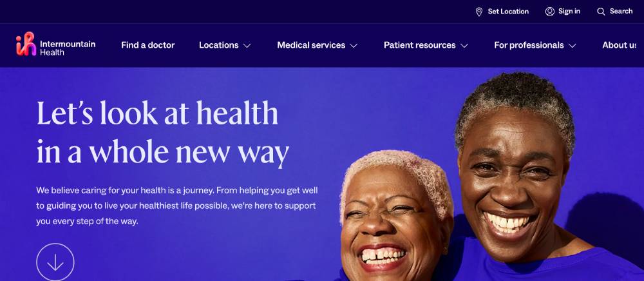Click the location pin icon
644x281 pixels.
[479, 12]
